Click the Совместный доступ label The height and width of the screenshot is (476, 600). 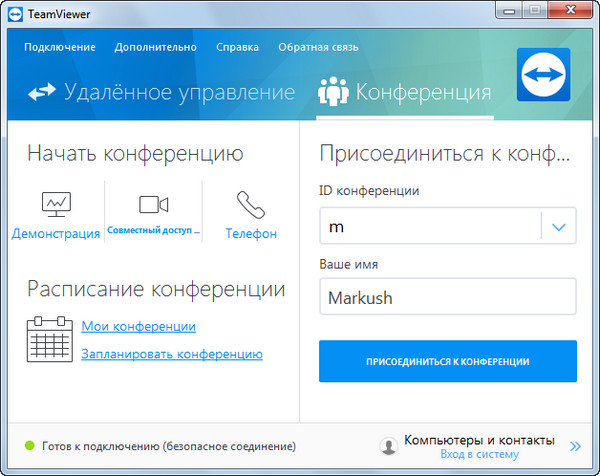click(x=153, y=230)
